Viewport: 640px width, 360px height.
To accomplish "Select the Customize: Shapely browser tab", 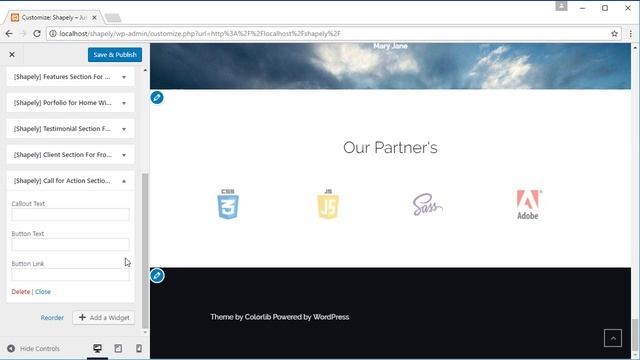I will point(53,18).
